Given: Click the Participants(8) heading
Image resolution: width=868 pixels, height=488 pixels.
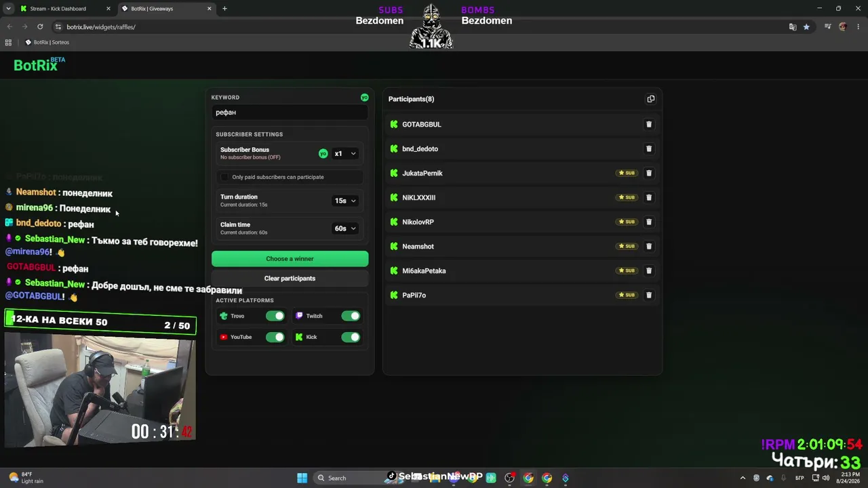Looking at the screenshot, I should pos(411,99).
